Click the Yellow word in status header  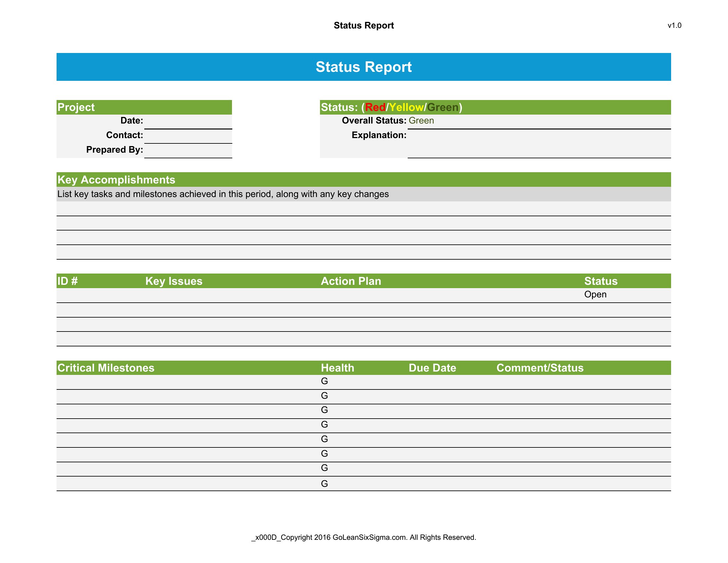[406, 107]
